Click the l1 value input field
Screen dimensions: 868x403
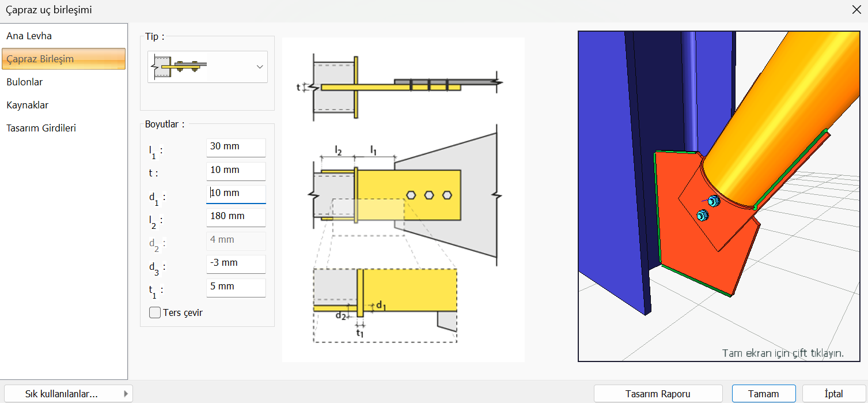236,147
